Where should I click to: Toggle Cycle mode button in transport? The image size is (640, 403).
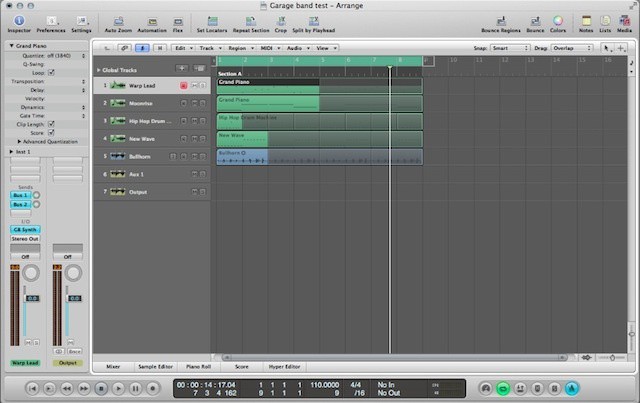point(503,388)
